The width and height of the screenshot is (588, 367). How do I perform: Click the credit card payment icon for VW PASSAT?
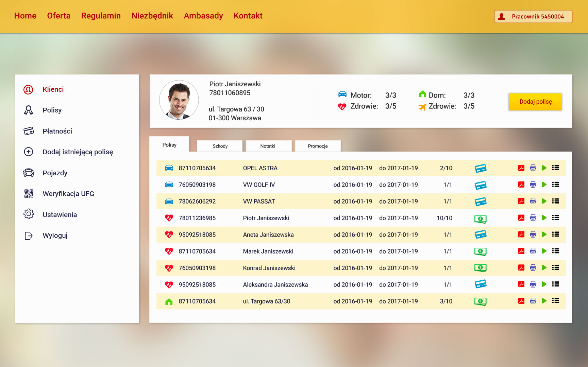click(x=481, y=201)
